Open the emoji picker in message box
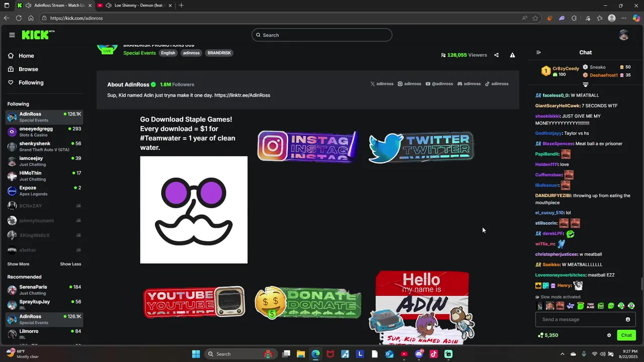 click(627, 320)
